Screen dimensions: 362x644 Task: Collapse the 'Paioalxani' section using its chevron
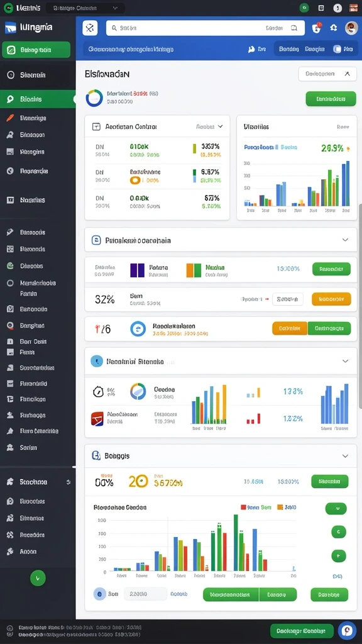[345, 240]
